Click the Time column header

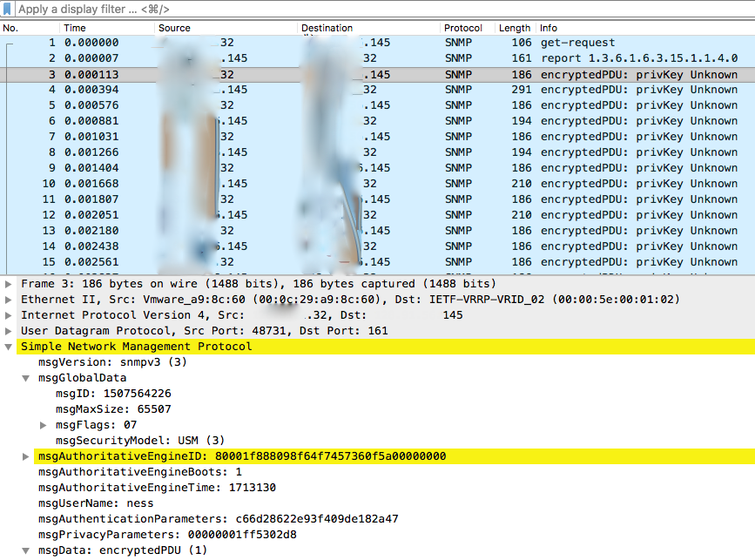click(74, 27)
